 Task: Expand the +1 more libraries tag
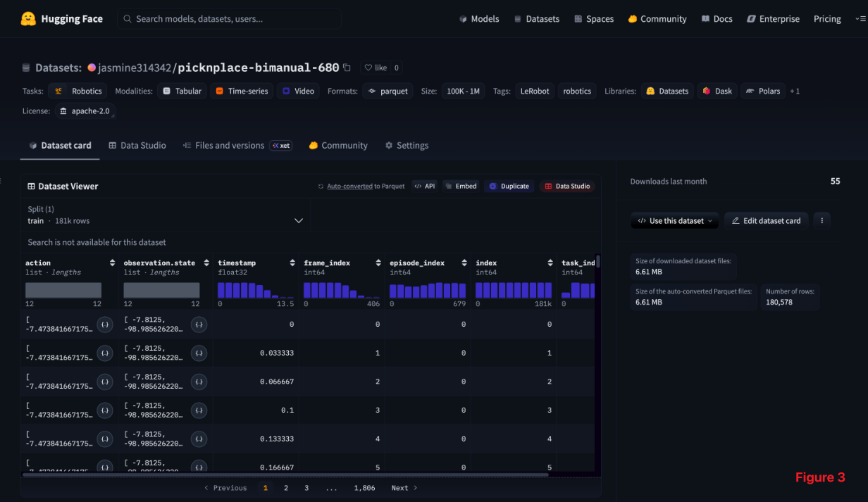pyautogui.click(x=795, y=91)
